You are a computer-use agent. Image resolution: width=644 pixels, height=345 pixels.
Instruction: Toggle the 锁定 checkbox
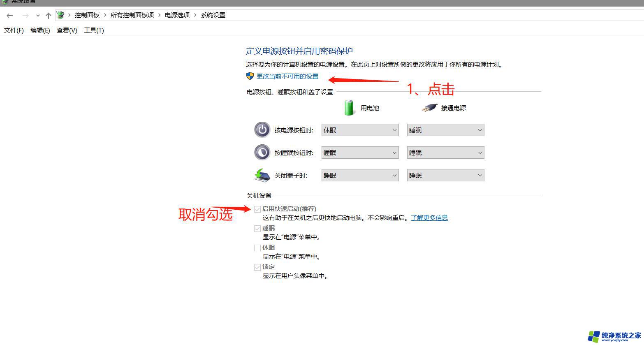[x=257, y=267]
